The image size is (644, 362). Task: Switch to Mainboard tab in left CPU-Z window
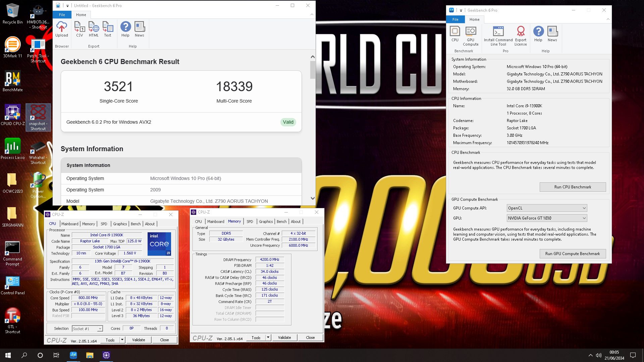click(x=70, y=224)
